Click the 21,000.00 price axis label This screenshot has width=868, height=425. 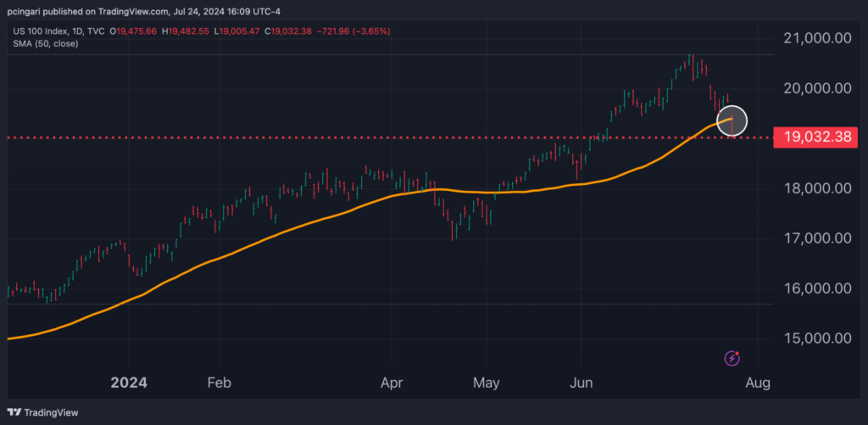tap(819, 38)
